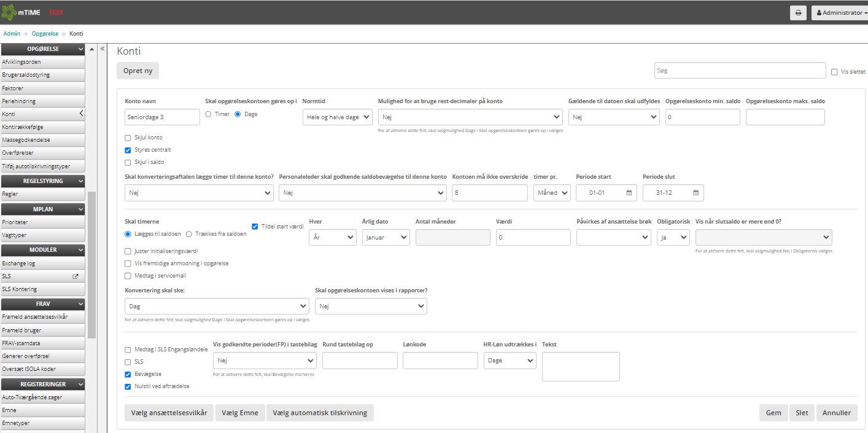This screenshot has width=868, height=433.
Task: Enable the Skjul konto checkbox
Action: pos(128,138)
